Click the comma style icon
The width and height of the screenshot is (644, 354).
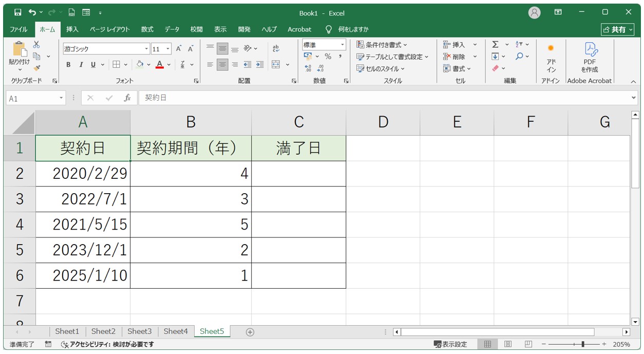[340, 57]
